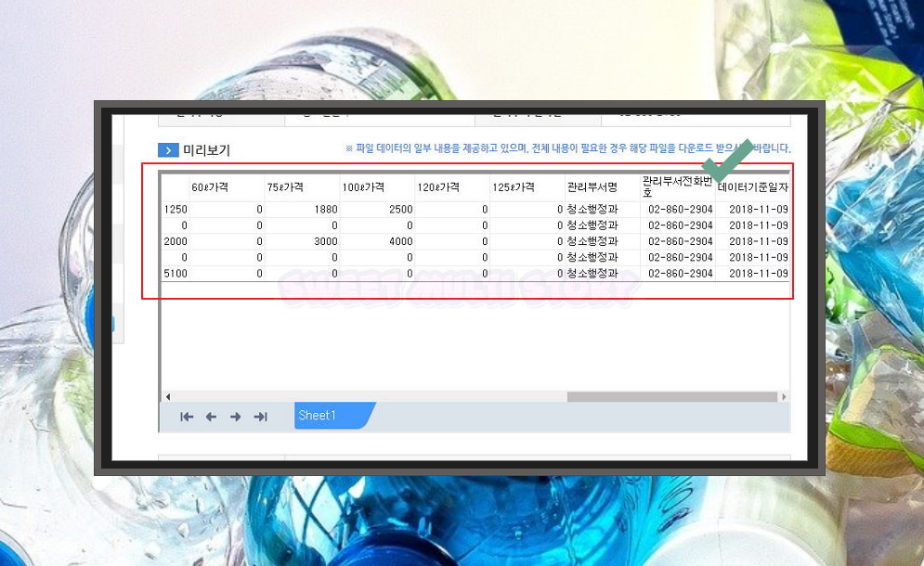Jump to the first sheet with the first-sheet arrow
The width and height of the screenshot is (924, 566).
(x=187, y=417)
